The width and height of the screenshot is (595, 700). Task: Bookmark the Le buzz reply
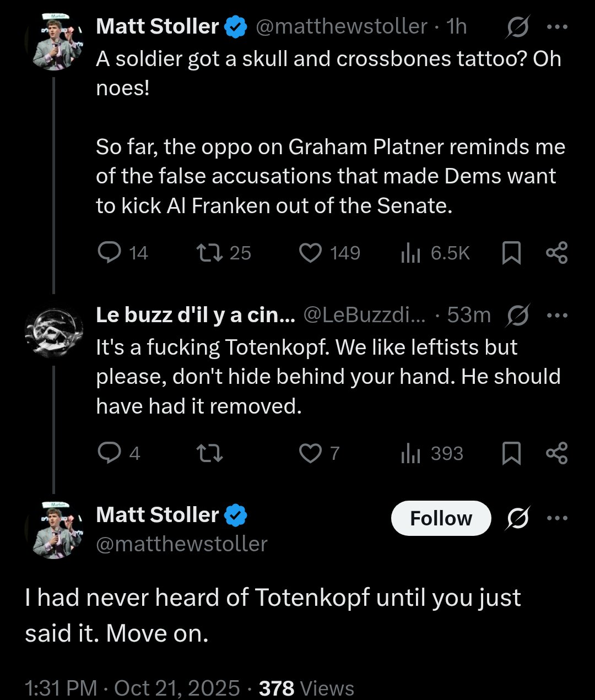[512, 453]
